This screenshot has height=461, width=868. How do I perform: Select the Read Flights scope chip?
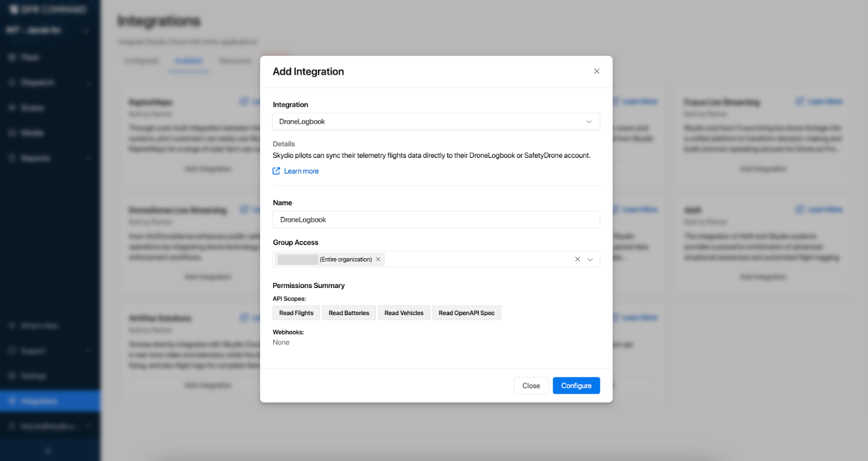[296, 313]
